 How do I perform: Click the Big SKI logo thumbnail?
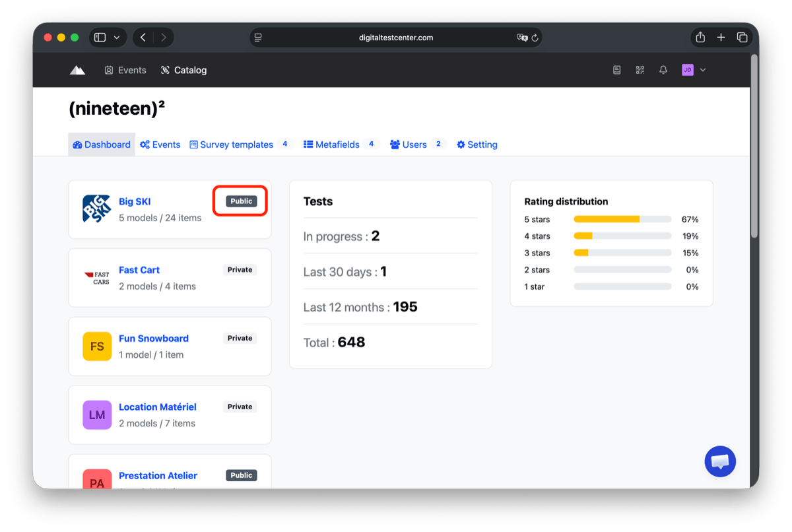(97, 209)
